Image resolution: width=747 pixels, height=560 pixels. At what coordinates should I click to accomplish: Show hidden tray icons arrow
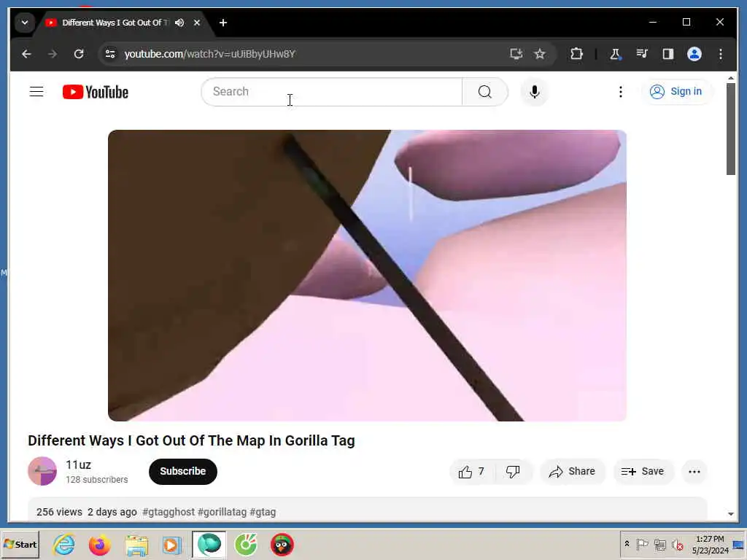point(627,544)
